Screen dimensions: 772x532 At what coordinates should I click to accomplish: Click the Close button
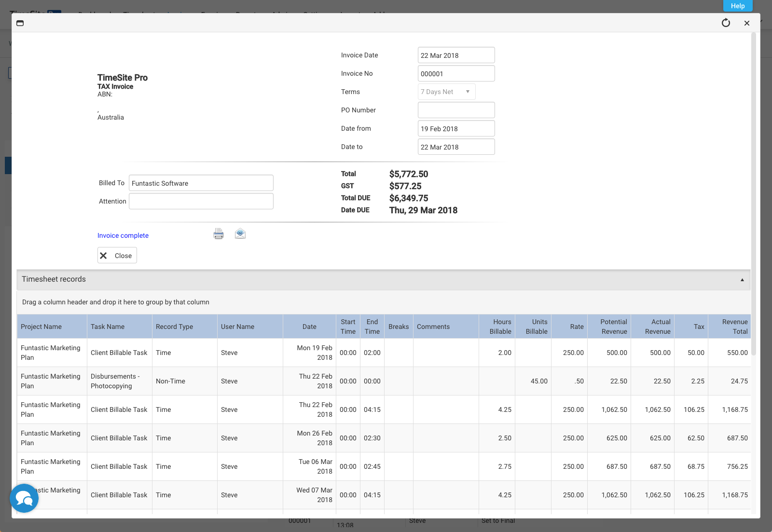click(117, 256)
